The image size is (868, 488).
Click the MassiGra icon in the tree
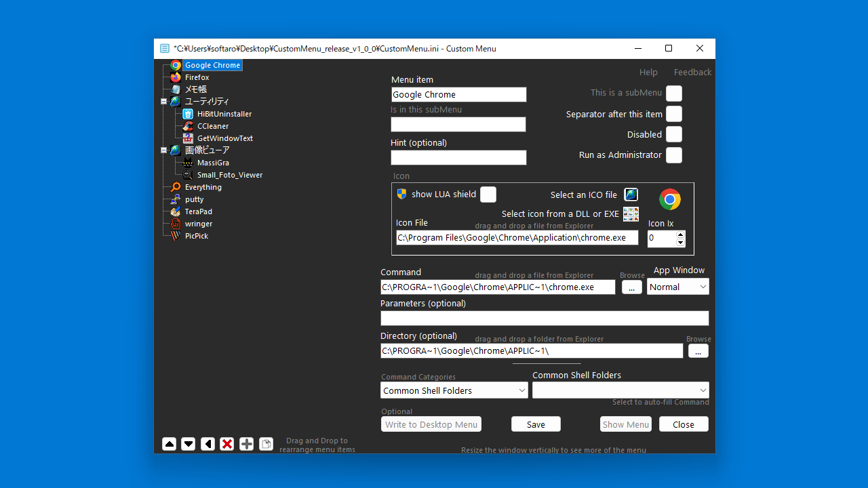(188, 163)
